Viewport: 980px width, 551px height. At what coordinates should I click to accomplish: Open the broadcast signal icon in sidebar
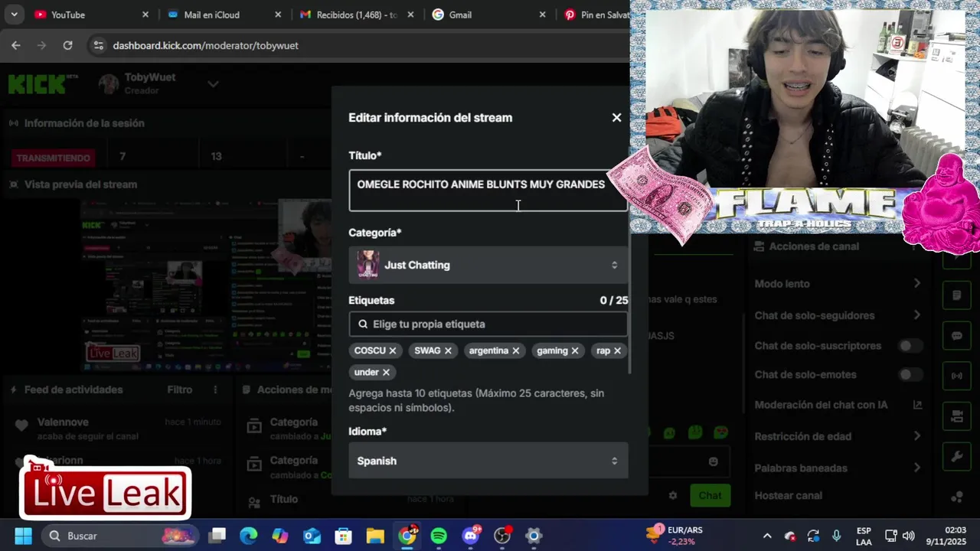click(957, 377)
